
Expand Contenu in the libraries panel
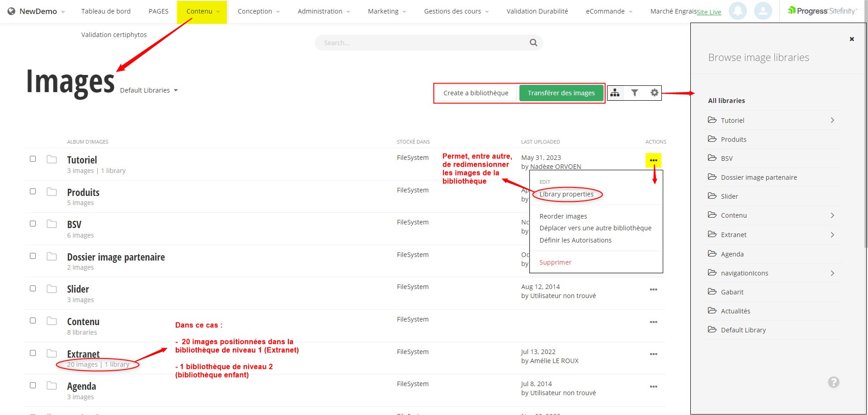(x=832, y=215)
